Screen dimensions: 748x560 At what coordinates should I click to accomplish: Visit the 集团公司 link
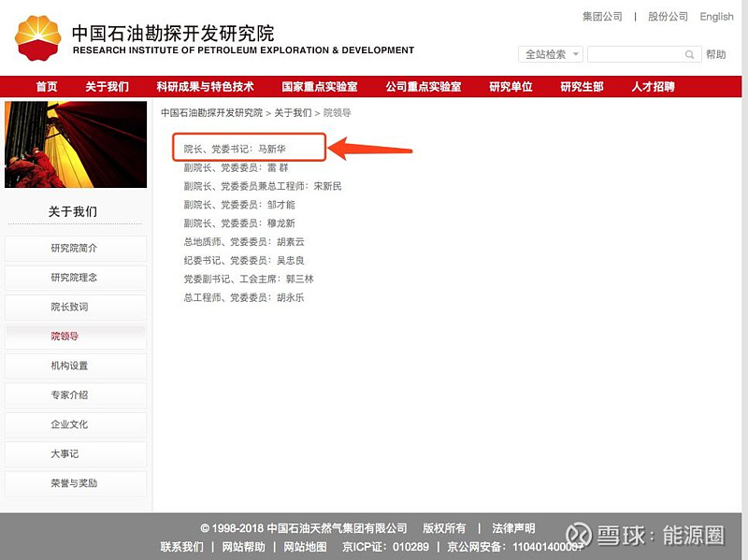pyautogui.click(x=601, y=16)
